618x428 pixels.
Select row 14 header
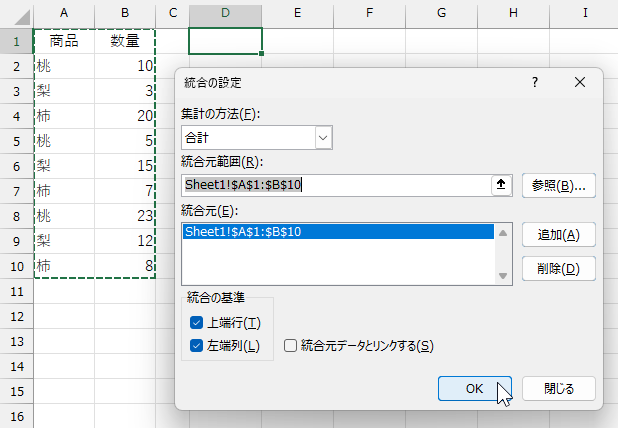pos(17,366)
